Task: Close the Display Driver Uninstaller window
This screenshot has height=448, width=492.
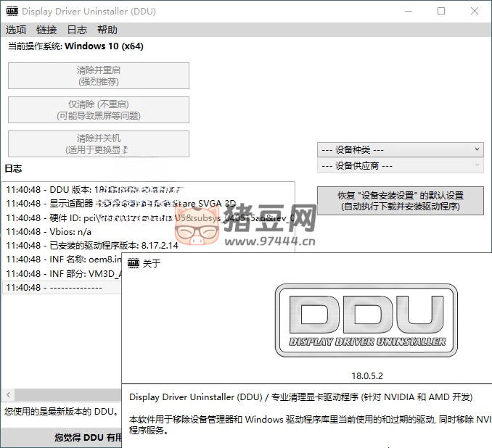Action: click(x=475, y=12)
